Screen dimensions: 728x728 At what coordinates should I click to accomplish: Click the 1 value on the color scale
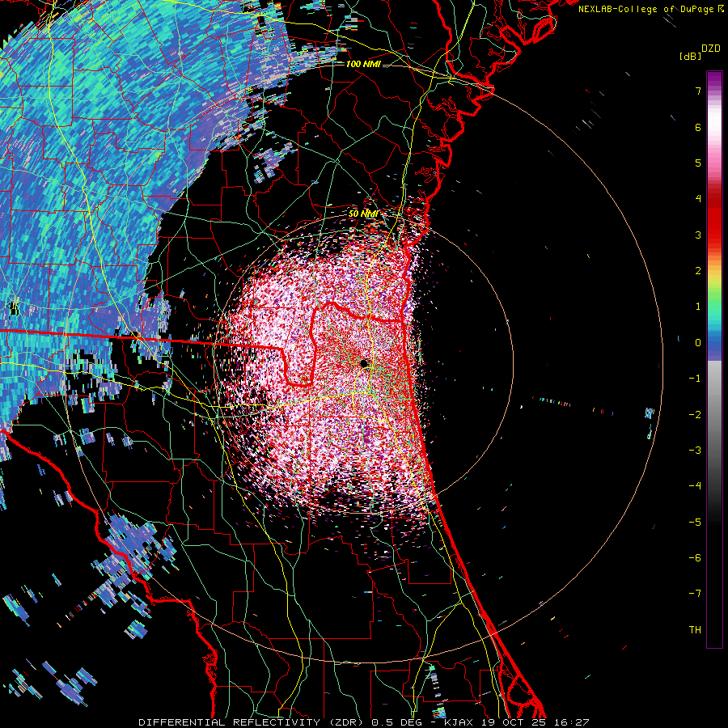(x=698, y=307)
